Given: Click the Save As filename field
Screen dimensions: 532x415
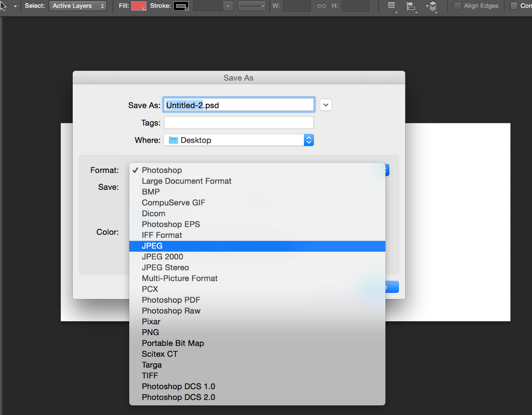Looking at the screenshot, I should (239, 105).
